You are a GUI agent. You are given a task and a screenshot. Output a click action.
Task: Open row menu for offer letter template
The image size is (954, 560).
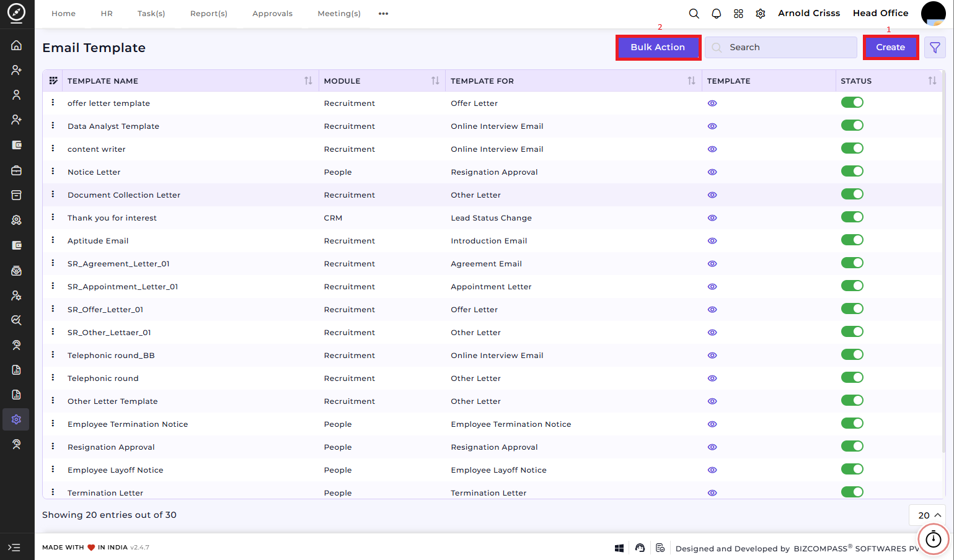53,102
